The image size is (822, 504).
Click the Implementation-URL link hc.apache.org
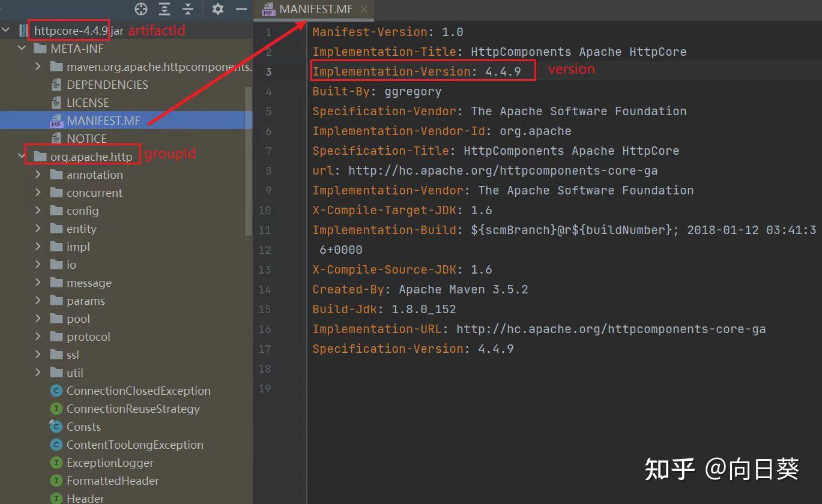pyautogui.click(x=611, y=329)
